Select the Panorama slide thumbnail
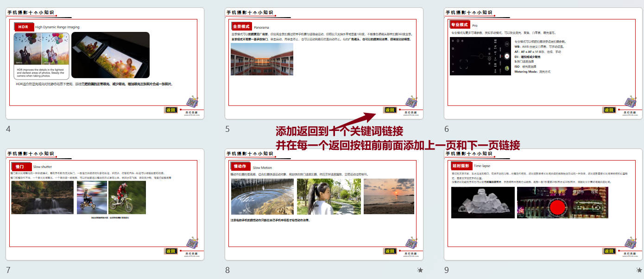Viewport: 644px width, 279px height. [x=324, y=62]
